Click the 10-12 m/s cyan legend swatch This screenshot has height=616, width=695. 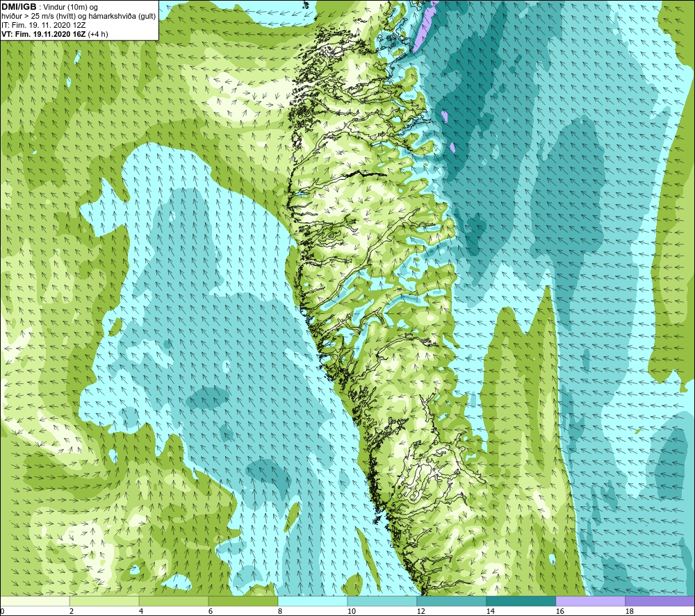[382, 601]
